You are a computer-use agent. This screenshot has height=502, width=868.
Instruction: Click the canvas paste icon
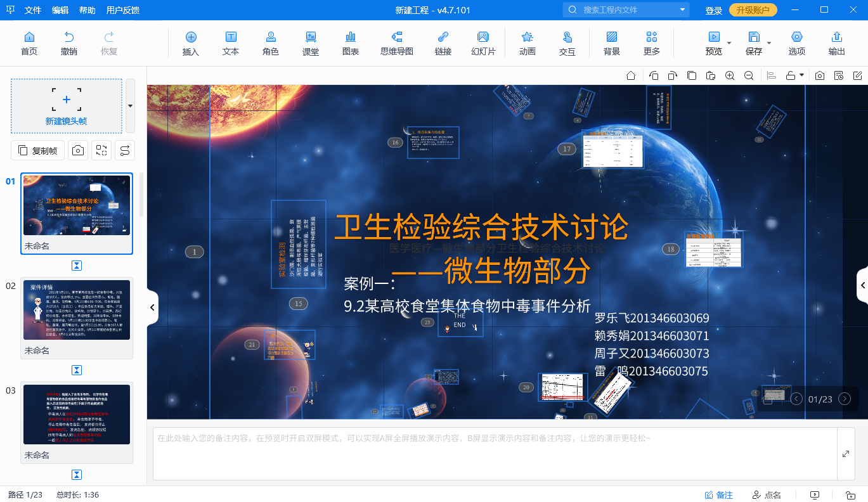(x=711, y=75)
